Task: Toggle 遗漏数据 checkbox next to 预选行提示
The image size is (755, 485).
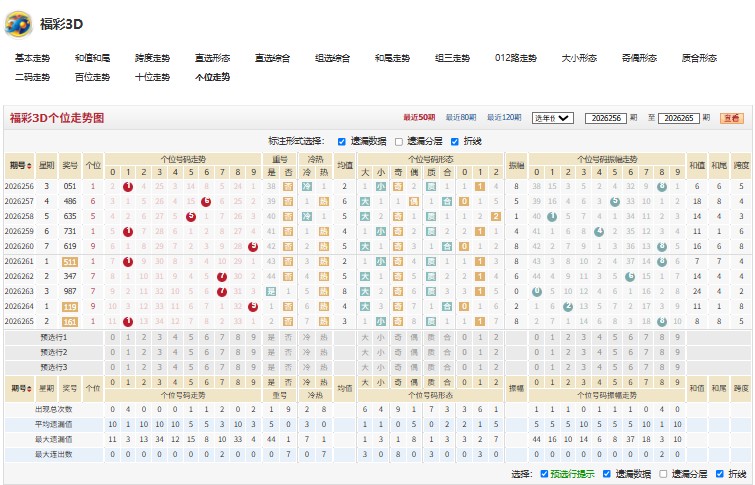Action: tap(607, 474)
